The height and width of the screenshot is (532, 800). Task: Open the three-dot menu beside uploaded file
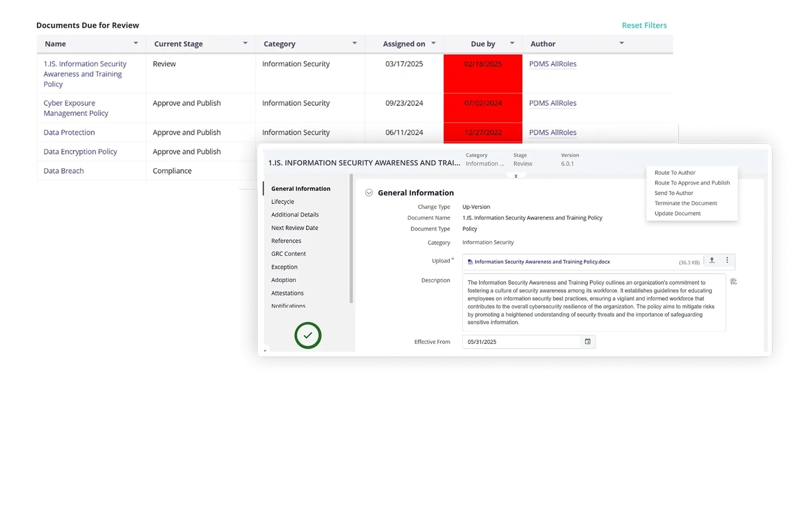(727, 261)
